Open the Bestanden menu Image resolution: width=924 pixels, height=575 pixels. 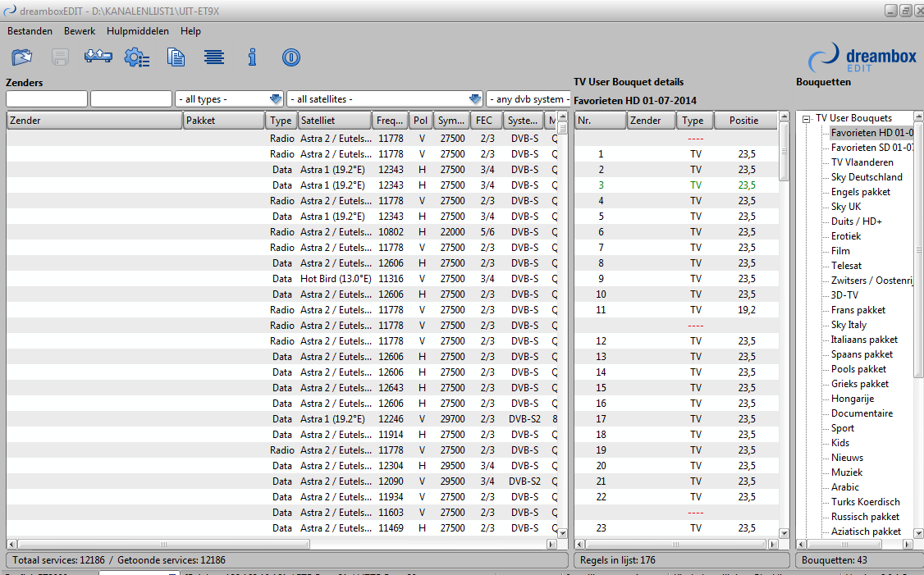30,31
